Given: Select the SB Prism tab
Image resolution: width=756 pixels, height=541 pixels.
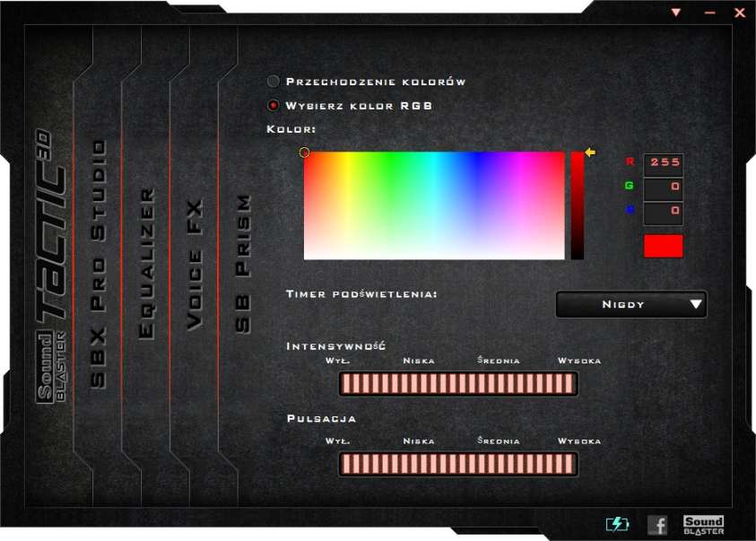Looking at the screenshot, I should click(x=242, y=265).
